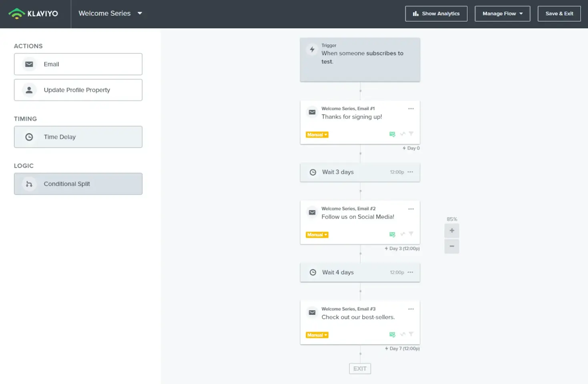Select the Email action icon in the sidebar
Screen dimensions: 588x384
(x=28, y=64)
